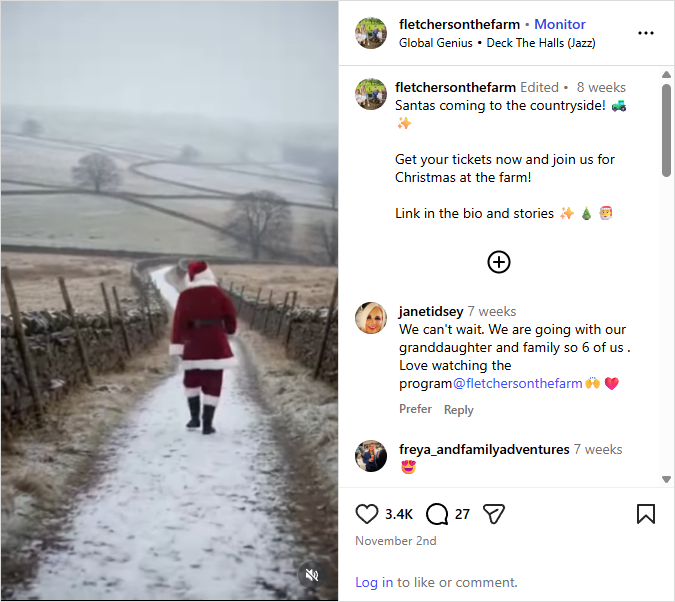Click the fletchersonthefarm caption avatar
This screenshot has height=602, width=675.
(371, 94)
